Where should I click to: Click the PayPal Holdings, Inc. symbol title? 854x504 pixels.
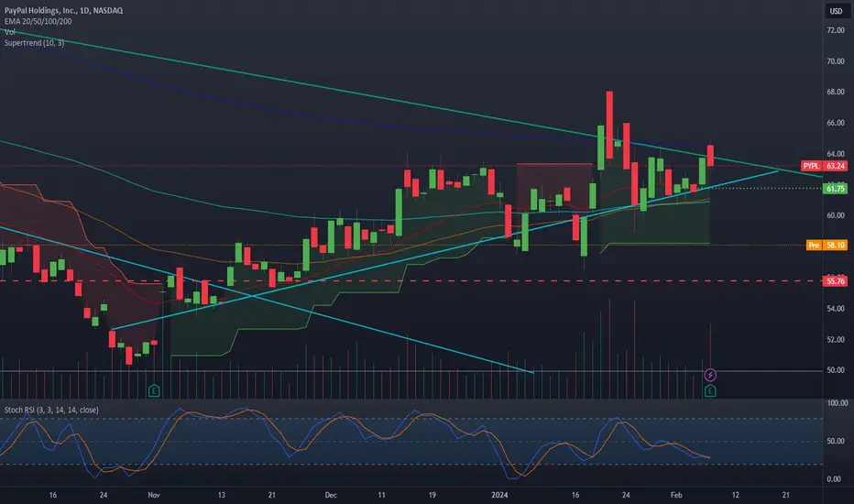tap(64, 10)
